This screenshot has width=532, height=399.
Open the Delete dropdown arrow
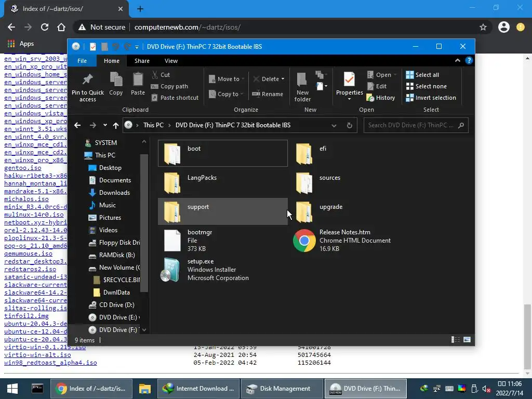tap(283, 79)
